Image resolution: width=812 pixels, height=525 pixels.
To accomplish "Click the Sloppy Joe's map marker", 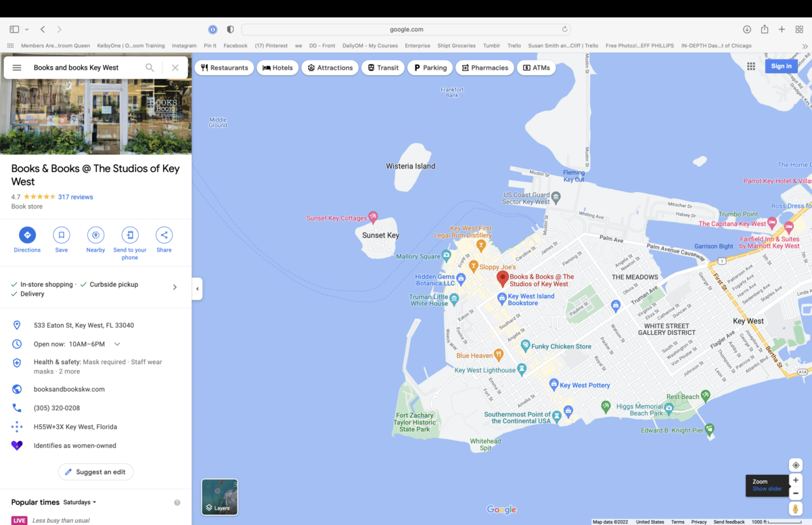I will tap(474, 266).
